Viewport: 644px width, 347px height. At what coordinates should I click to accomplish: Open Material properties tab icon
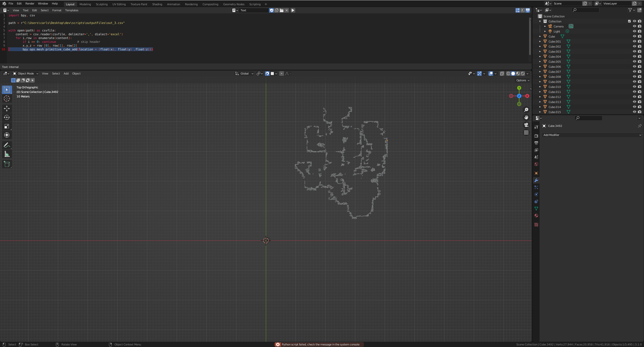pos(536,216)
